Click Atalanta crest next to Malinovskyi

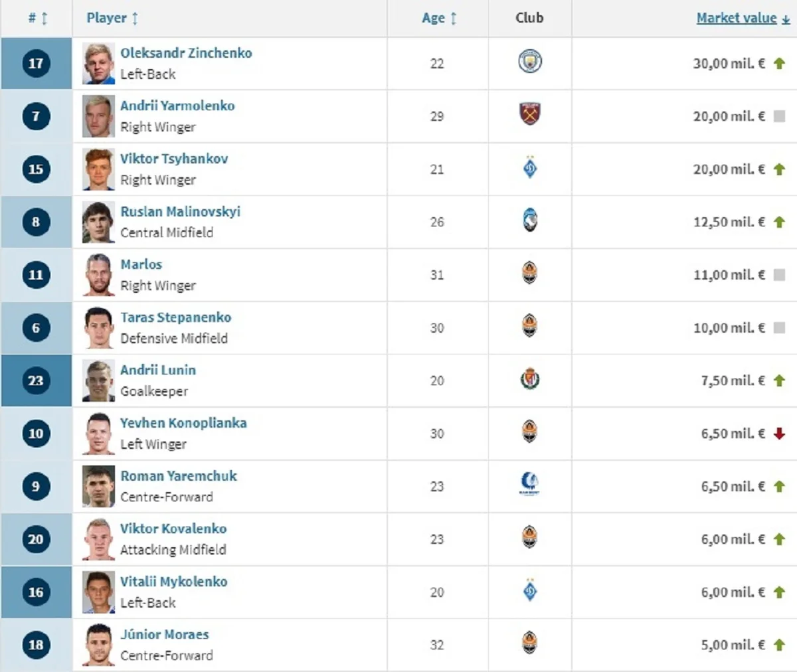[x=529, y=220]
